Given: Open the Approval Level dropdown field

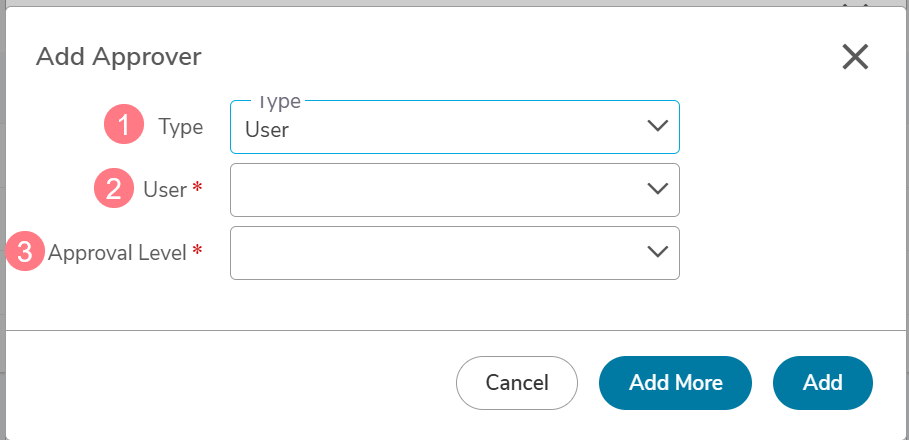Looking at the screenshot, I should coord(454,253).
